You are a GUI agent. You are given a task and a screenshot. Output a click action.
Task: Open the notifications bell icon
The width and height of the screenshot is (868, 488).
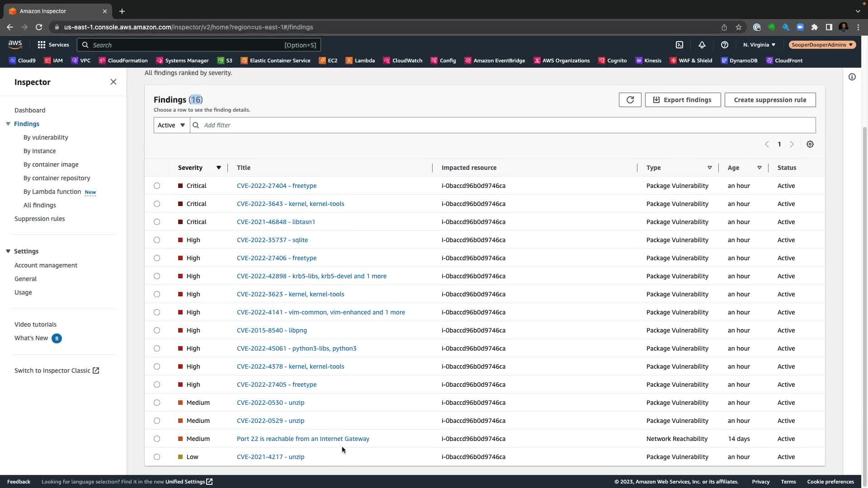tap(702, 45)
